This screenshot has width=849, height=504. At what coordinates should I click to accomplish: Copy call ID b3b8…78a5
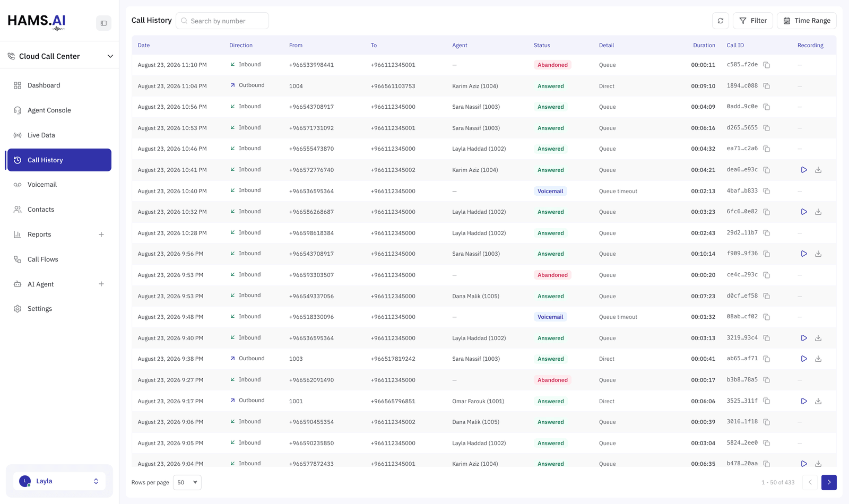(x=767, y=380)
